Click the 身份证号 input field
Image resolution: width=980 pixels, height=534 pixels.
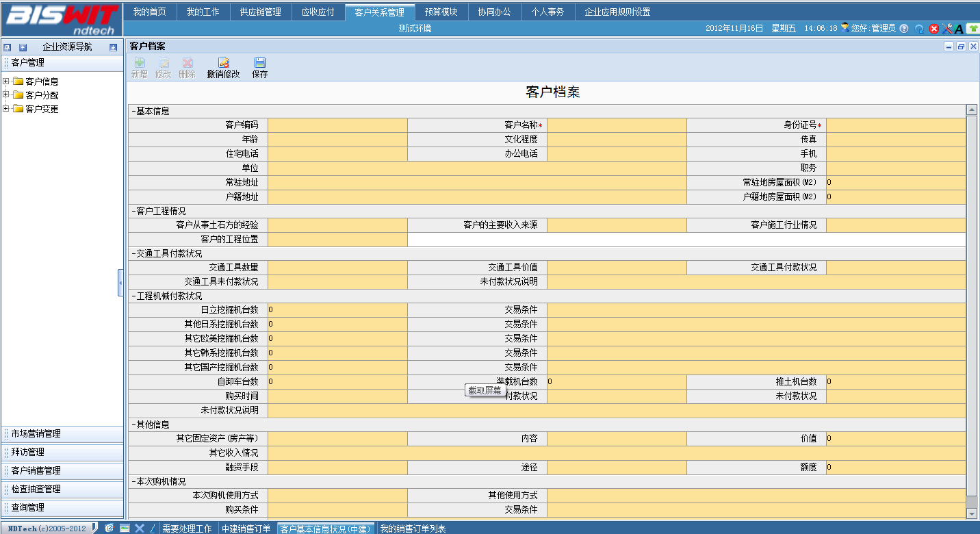896,125
